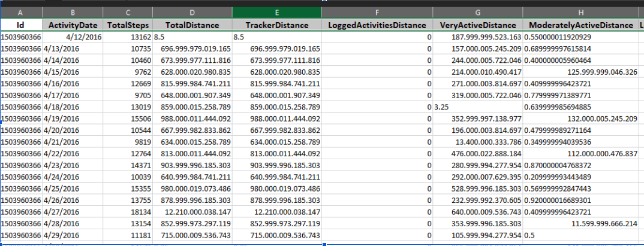Select the TrackerDistance cell in the 4/12/2016 row
Image resolution: width=644 pixels, height=246 pixels.
277,37
